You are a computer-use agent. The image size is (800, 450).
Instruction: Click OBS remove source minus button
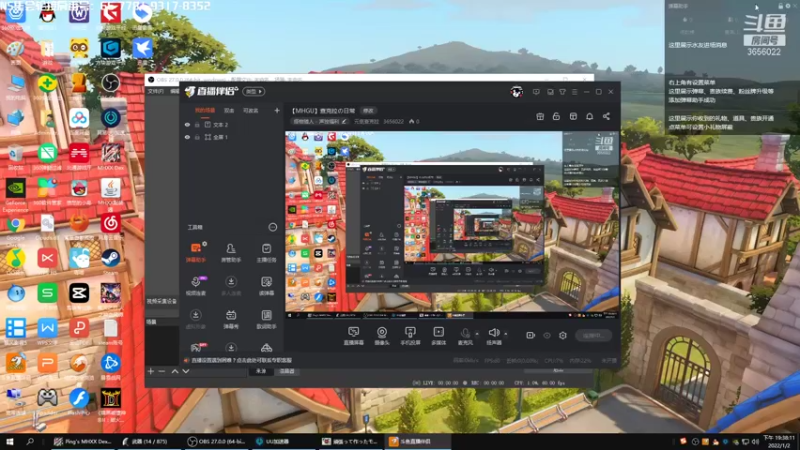[162, 371]
